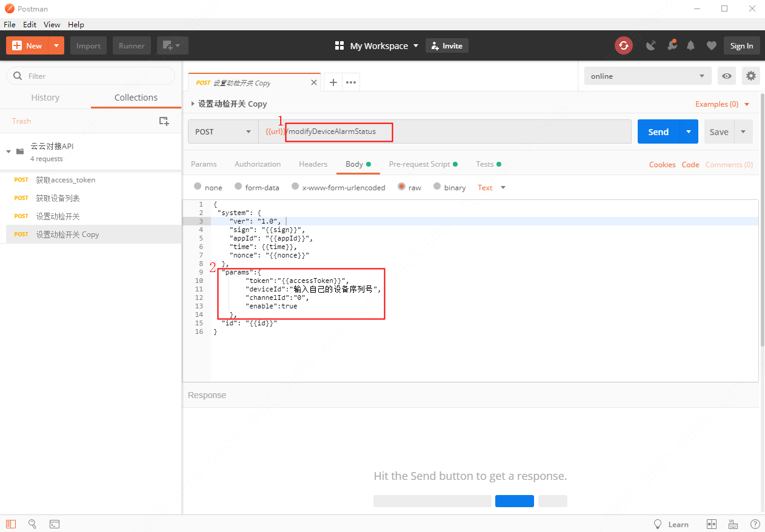This screenshot has width=765, height=532.
Task: Open the History tab in sidebar
Action: pyautogui.click(x=45, y=98)
